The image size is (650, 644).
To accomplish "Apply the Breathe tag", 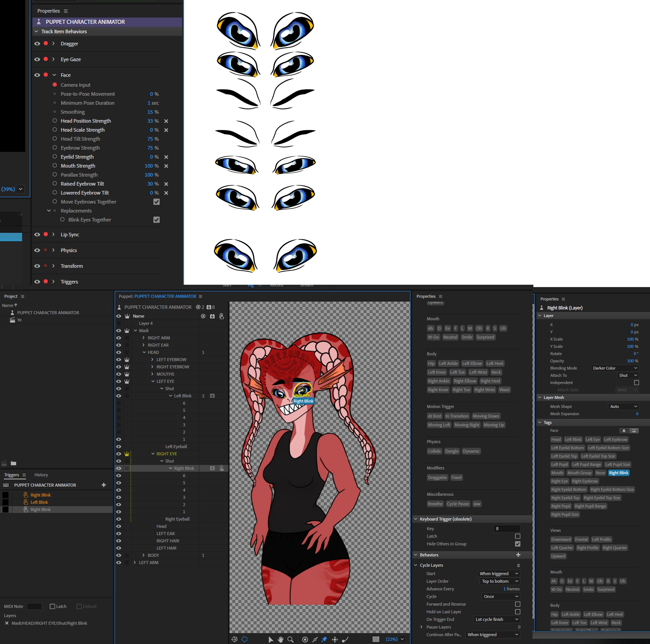I will coord(435,504).
